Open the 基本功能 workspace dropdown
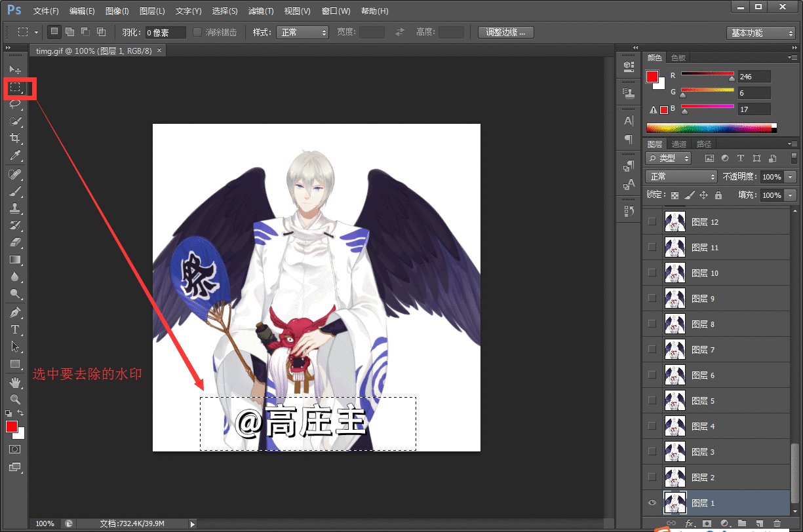The width and height of the screenshot is (803, 532). click(760, 33)
